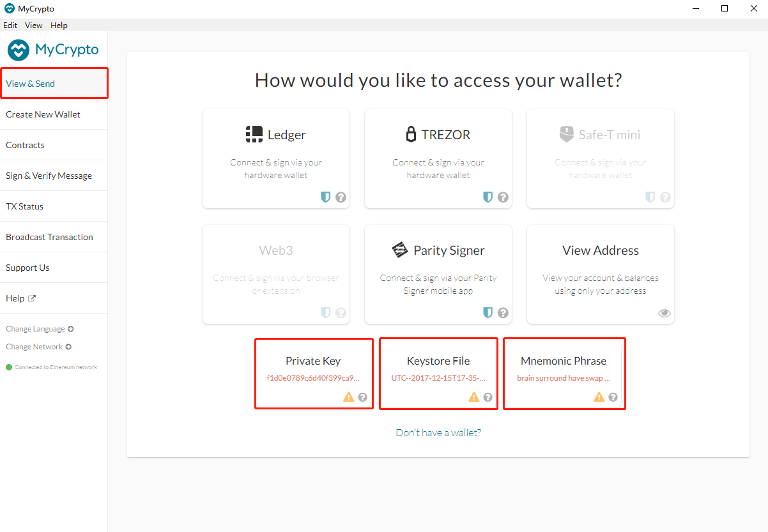Click the help icon on the TREZOR card
Image resolution: width=768 pixels, height=532 pixels.
503,197
